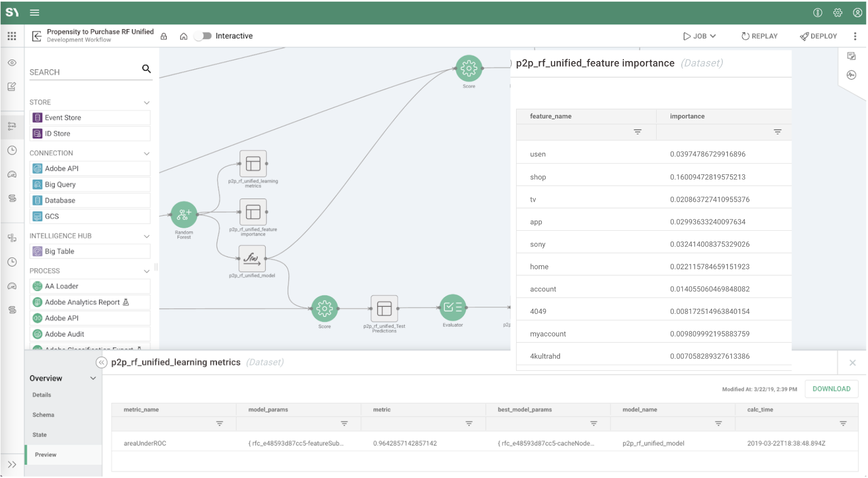
Task: Click the SEARCH input field
Action: pyautogui.click(x=82, y=72)
